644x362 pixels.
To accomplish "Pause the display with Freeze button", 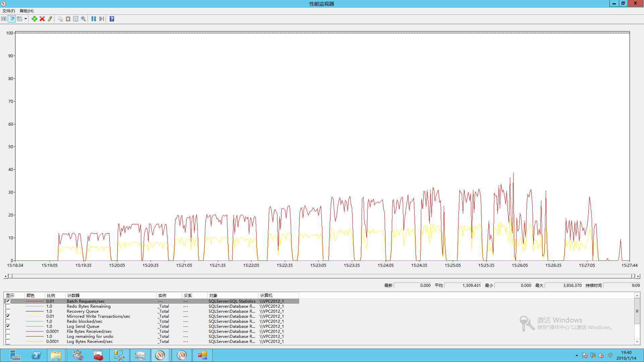I will [x=94, y=19].
